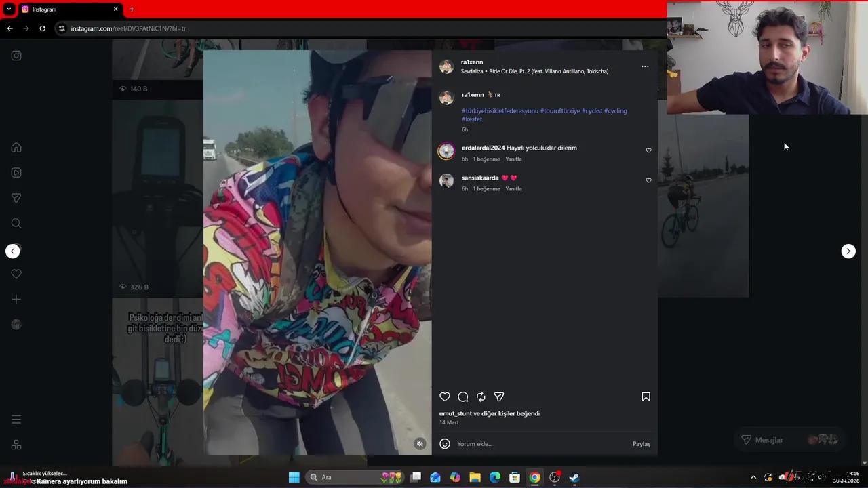This screenshot has height=488, width=868.
Task: Open a new browser tab with the plus
Action: click(x=132, y=9)
